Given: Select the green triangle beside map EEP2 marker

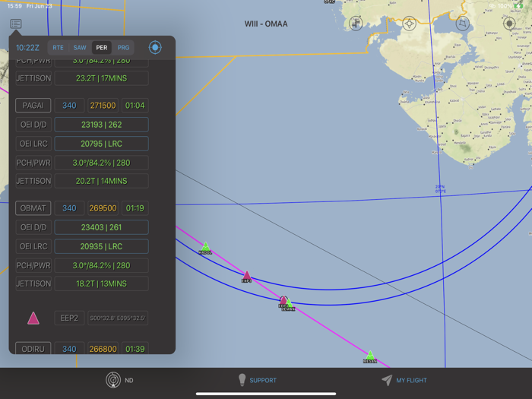Looking at the screenshot, I should 289,303.
